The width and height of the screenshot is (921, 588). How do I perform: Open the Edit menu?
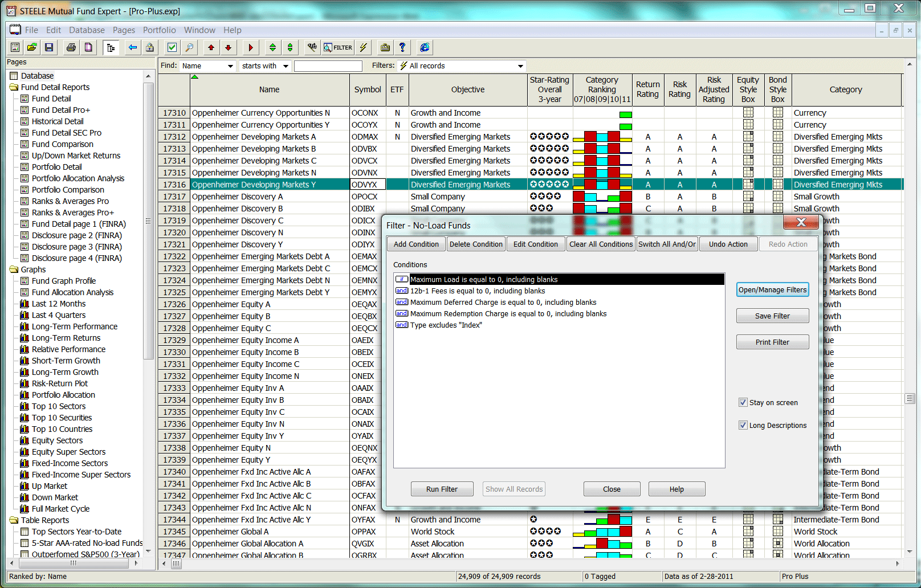54,30
